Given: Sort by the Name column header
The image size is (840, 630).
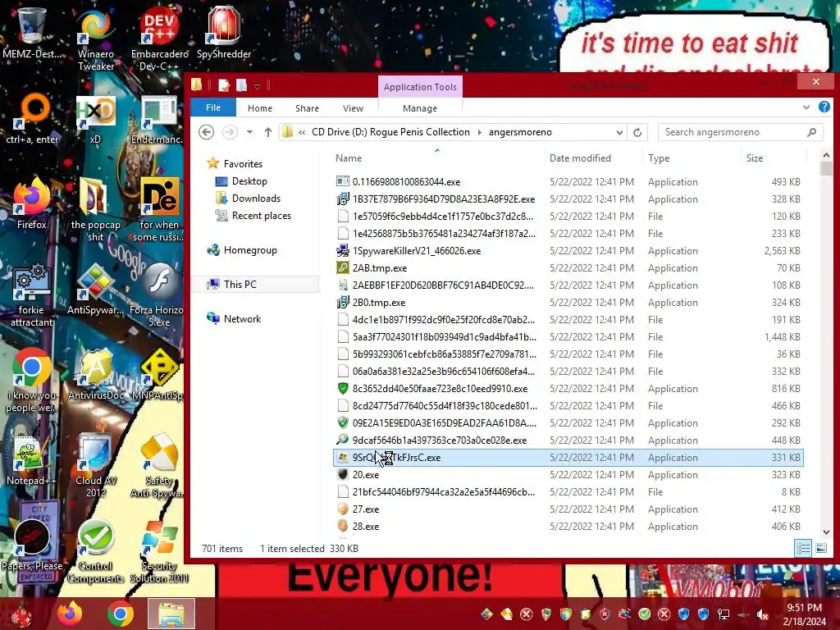Looking at the screenshot, I should pos(436,158).
